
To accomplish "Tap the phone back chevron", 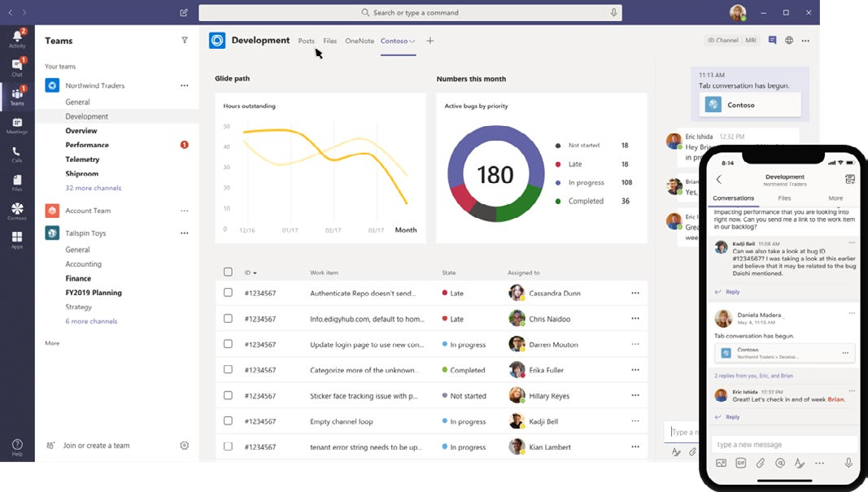I will 718,179.
